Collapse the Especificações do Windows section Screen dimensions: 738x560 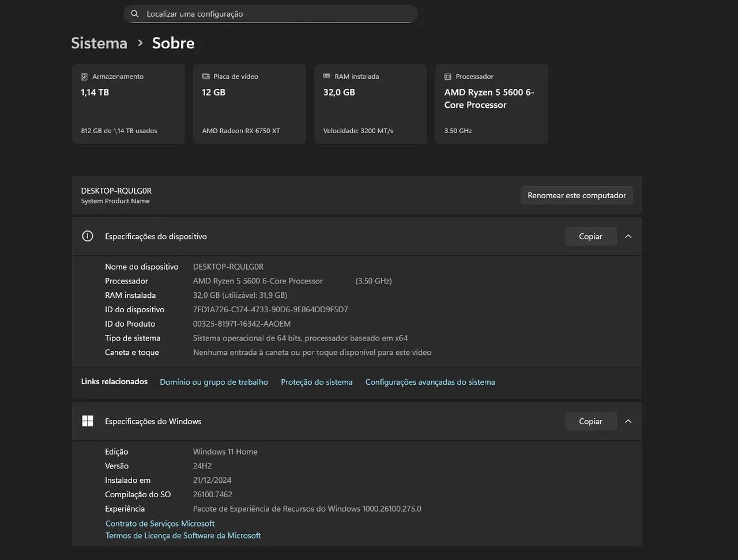(628, 421)
